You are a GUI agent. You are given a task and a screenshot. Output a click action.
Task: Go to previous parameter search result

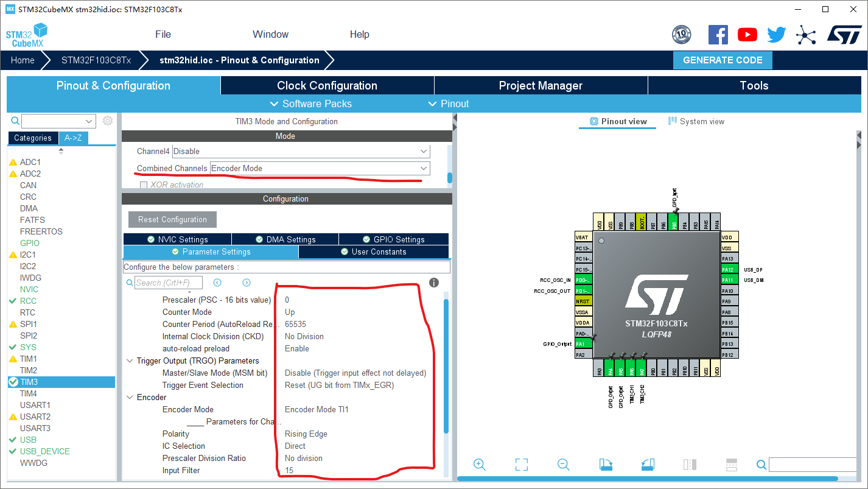point(217,283)
